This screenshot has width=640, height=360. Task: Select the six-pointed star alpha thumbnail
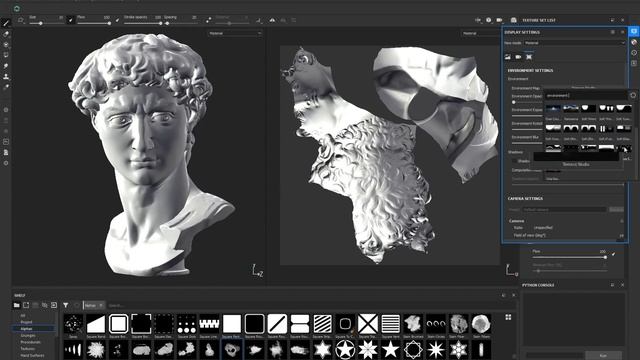(x=322, y=350)
